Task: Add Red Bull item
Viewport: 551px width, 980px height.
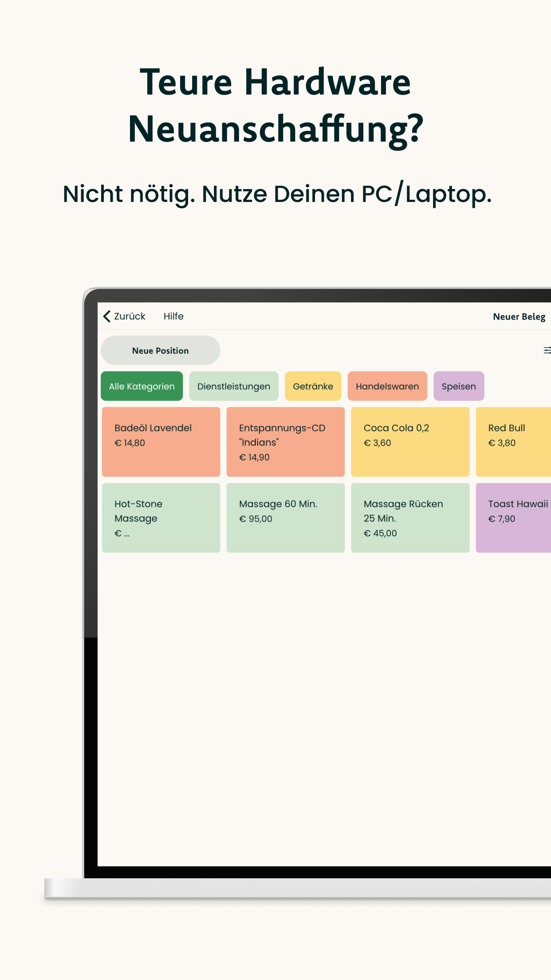Action: [513, 442]
